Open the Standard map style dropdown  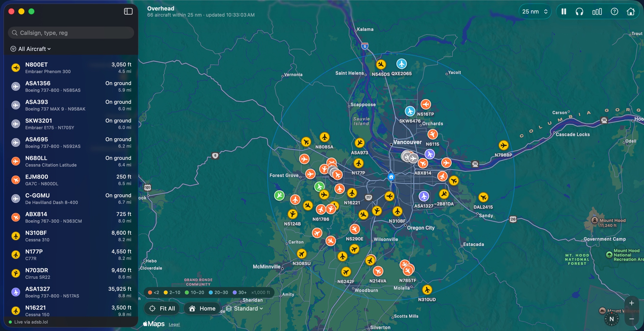pos(244,308)
